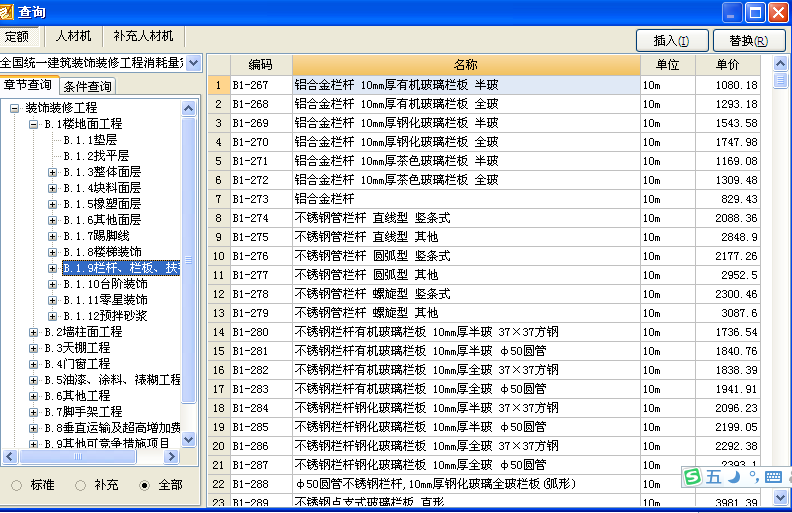Image resolution: width=792 pixels, height=513 pixels.
Task: Select the 补充 radio button
Action: 80,485
